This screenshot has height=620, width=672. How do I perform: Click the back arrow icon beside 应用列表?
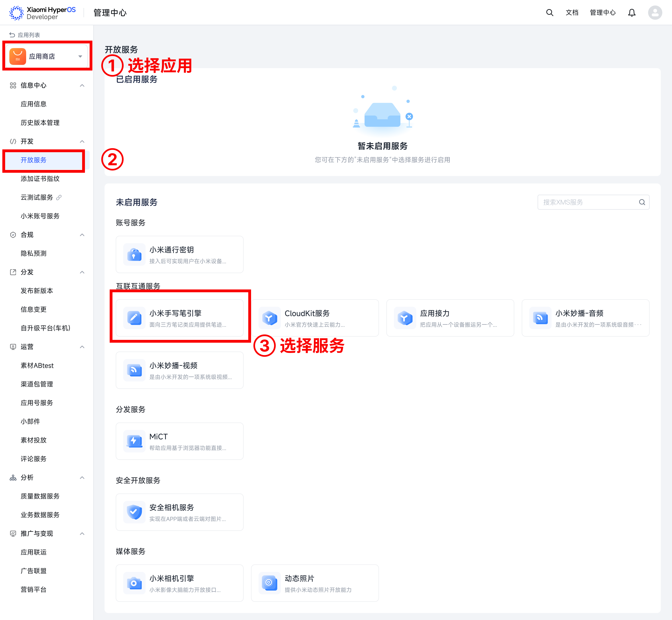click(x=12, y=35)
